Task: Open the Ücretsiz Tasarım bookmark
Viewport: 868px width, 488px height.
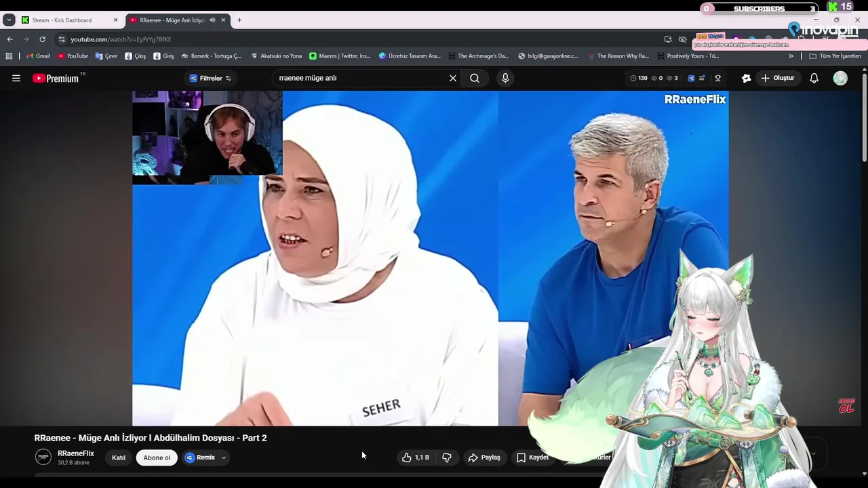Action: 410,56
